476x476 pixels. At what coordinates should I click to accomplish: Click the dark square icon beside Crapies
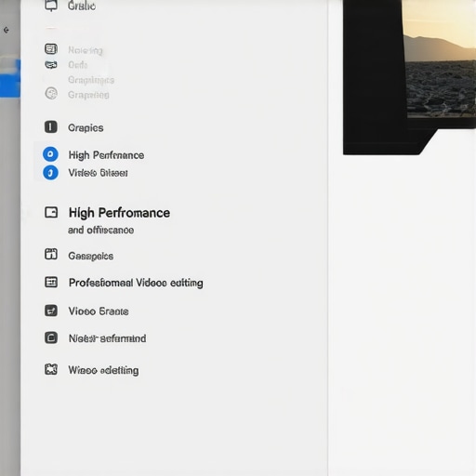point(51,127)
